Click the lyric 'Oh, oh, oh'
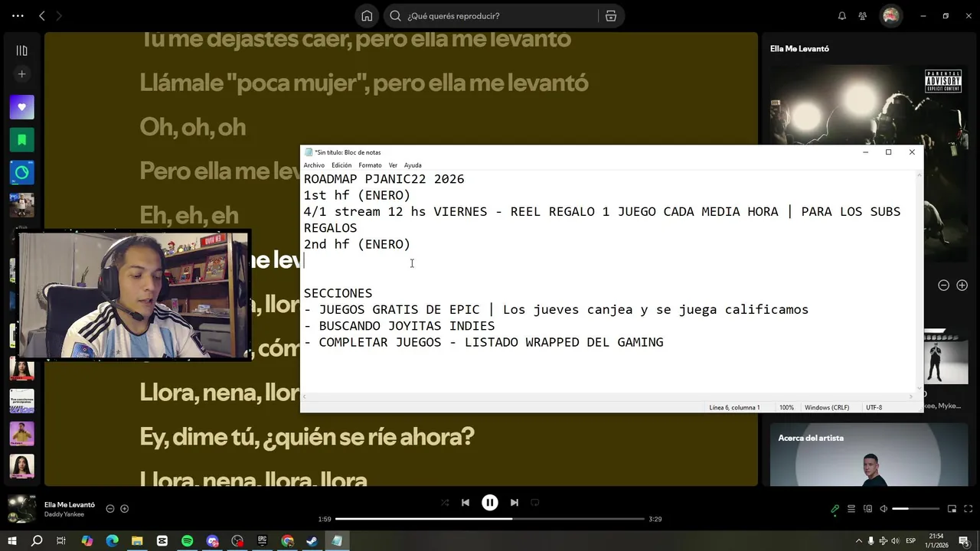Viewport: 980px width, 551px height. (x=192, y=127)
